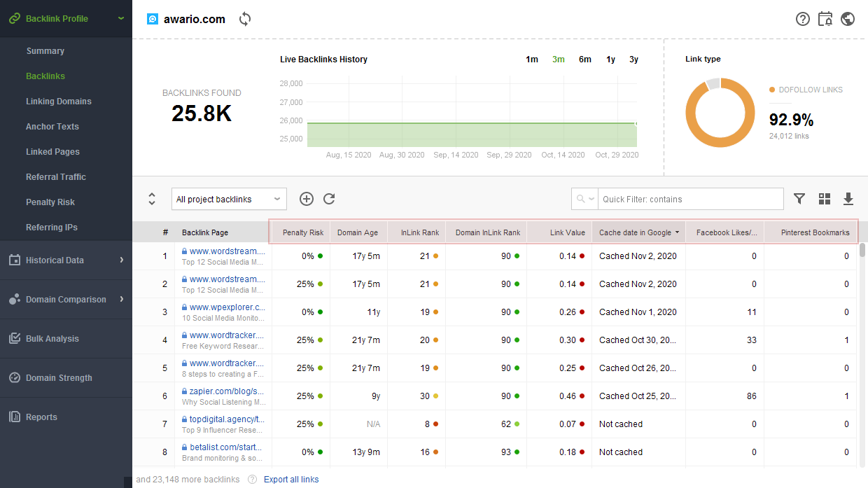Image resolution: width=868 pixels, height=488 pixels.
Task: Open the scheduler calendar icon
Action: coord(825,19)
